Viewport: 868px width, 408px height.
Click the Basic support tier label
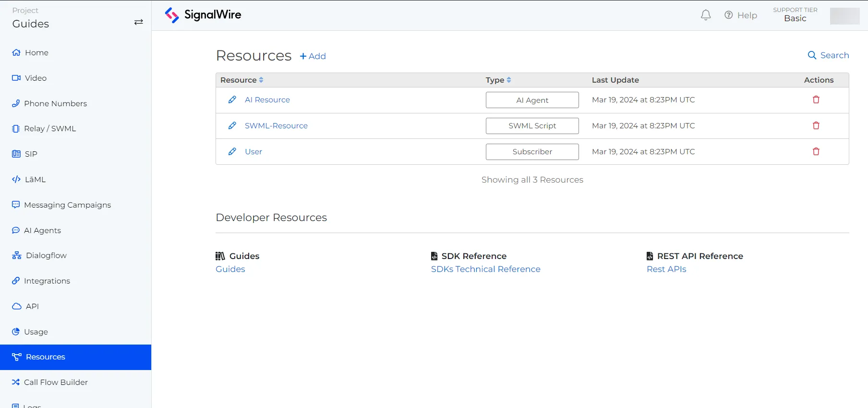point(795,18)
